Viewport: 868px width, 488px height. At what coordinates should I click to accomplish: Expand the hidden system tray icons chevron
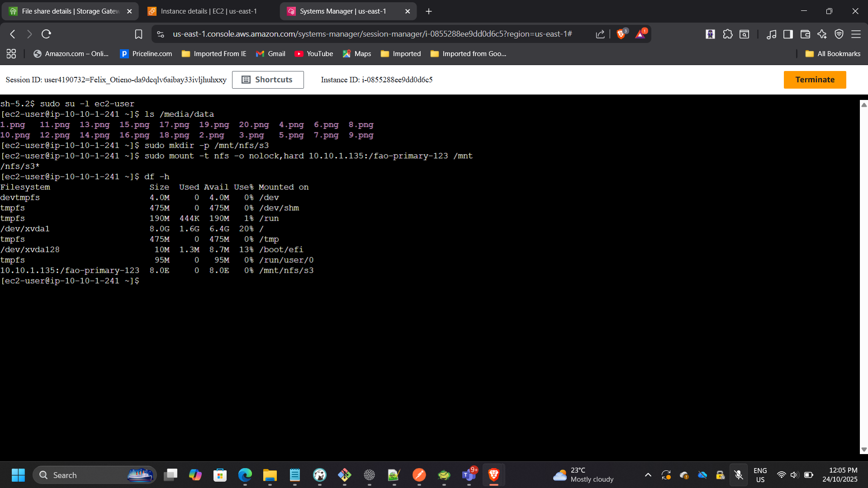[x=648, y=475]
